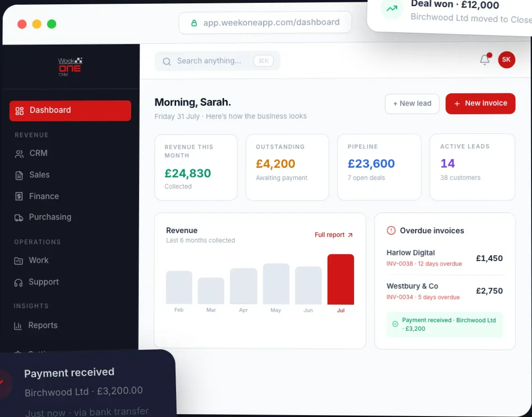The height and width of the screenshot is (417, 532).
Task: Click the Reports bar chart icon
Action: (x=18, y=326)
